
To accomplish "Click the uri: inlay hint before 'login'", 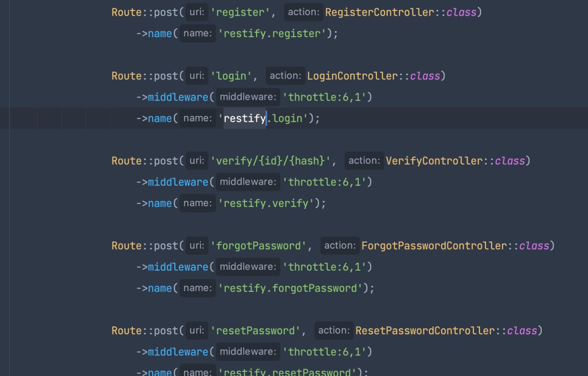I will pos(197,76).
